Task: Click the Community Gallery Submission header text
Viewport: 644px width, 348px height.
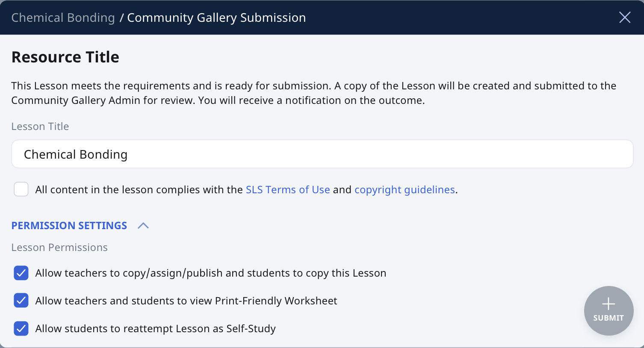Action: (216, 18)
